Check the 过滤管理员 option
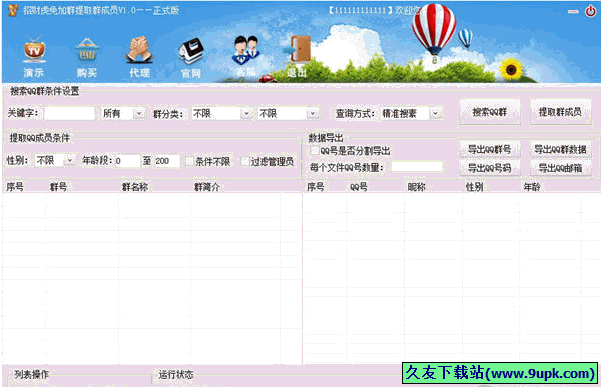 [x=245, y=161]
